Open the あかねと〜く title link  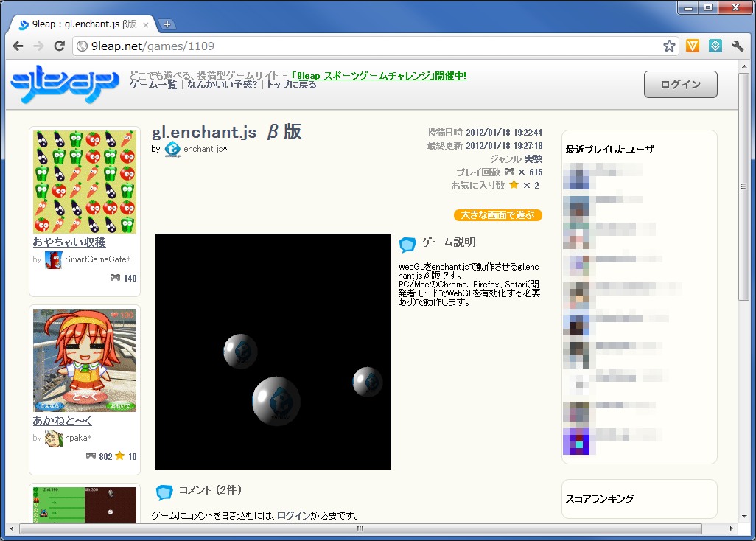(62, 420)
